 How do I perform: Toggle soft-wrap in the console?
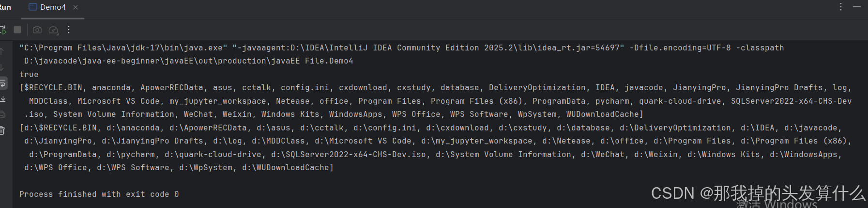click(2, 83)
